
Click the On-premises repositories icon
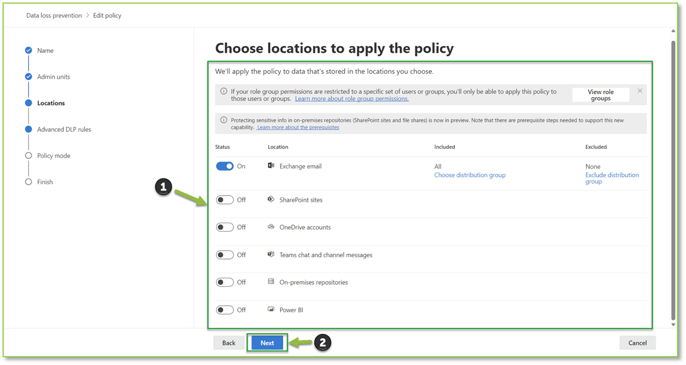click(271, 281)
